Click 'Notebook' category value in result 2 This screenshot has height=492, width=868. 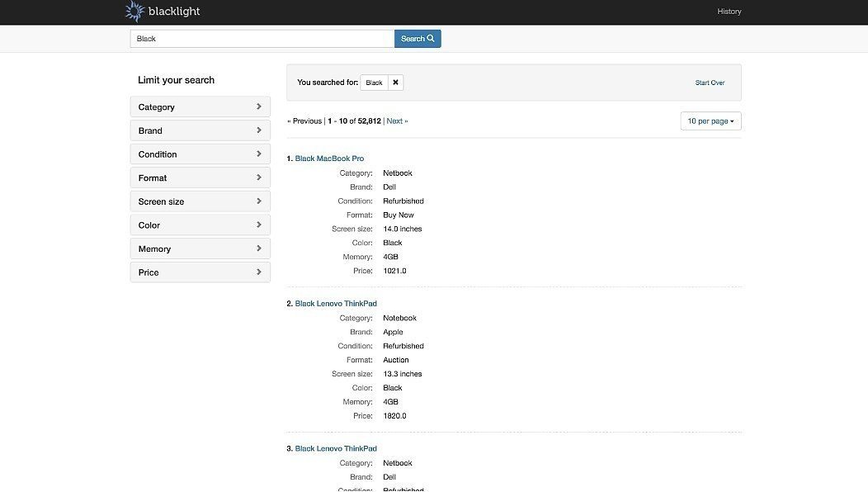click(x=399, y=318)
